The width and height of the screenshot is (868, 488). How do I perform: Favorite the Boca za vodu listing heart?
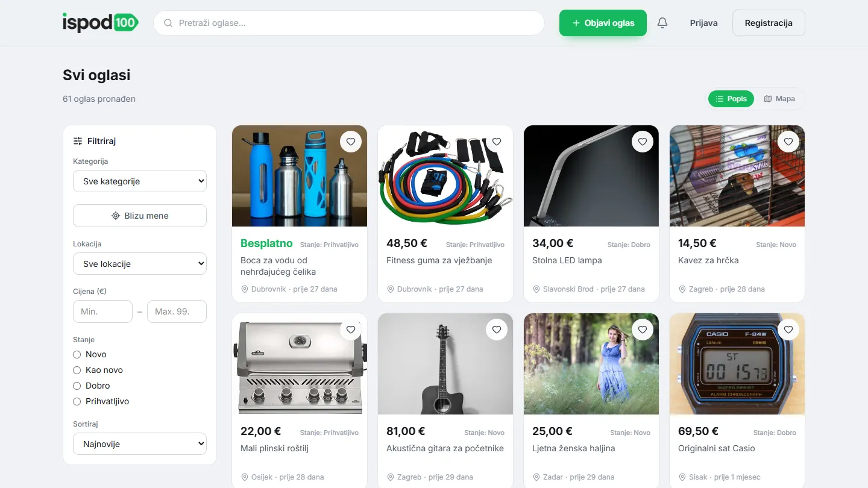pyautogui.click(x=351, y=142)
